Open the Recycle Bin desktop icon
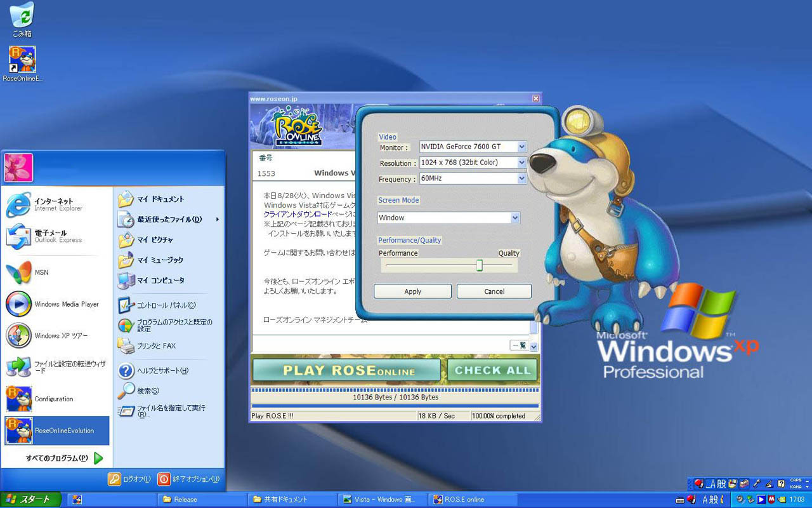The image size is (812, 508). [22, 16]
